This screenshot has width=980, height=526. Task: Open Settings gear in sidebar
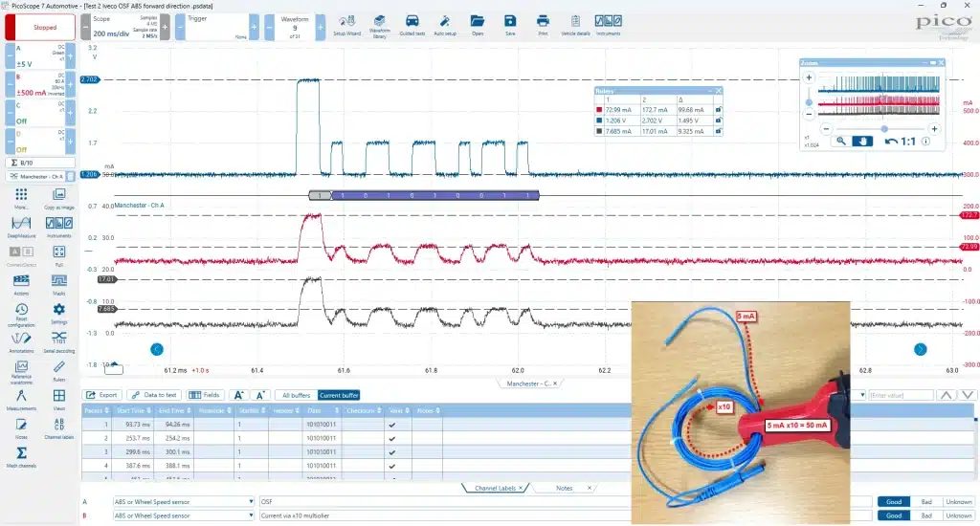point(58,314)
